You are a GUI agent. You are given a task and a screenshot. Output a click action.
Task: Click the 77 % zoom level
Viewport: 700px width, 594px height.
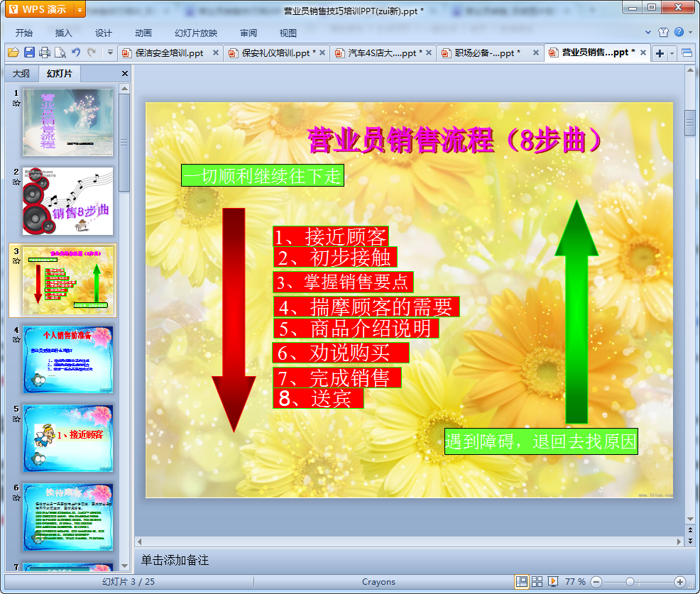tap(575, 581)
